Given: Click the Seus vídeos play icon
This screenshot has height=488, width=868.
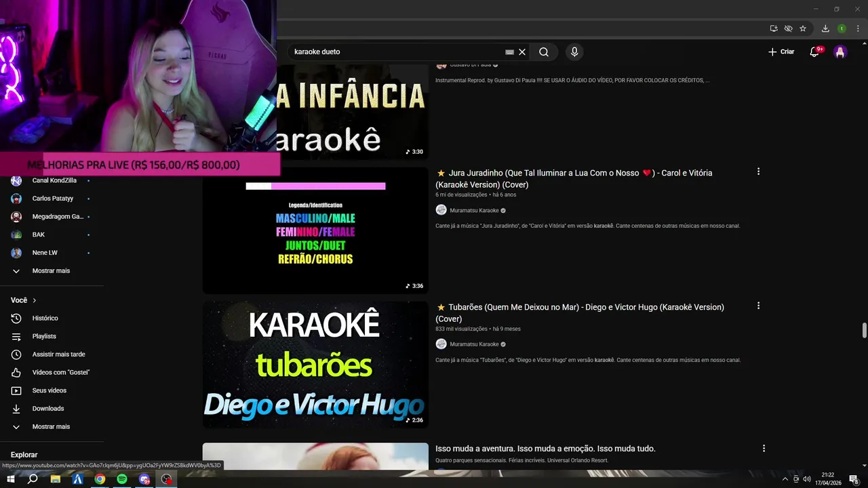Looking at the screenshot, I should coord(16,390).
